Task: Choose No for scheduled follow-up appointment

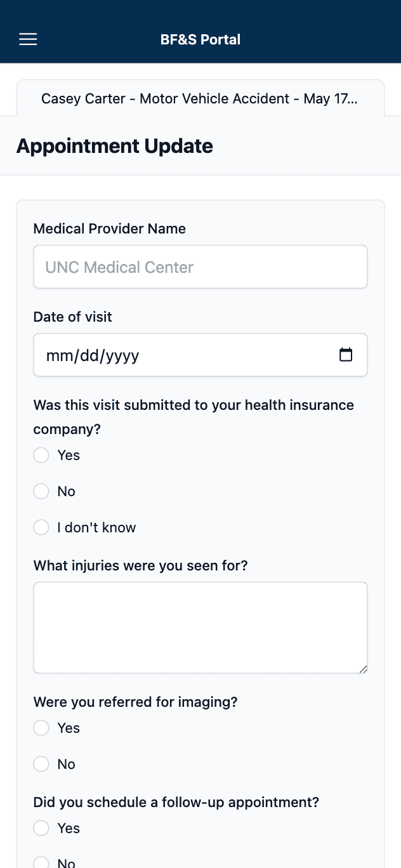Action: click(x=41, y=862)
